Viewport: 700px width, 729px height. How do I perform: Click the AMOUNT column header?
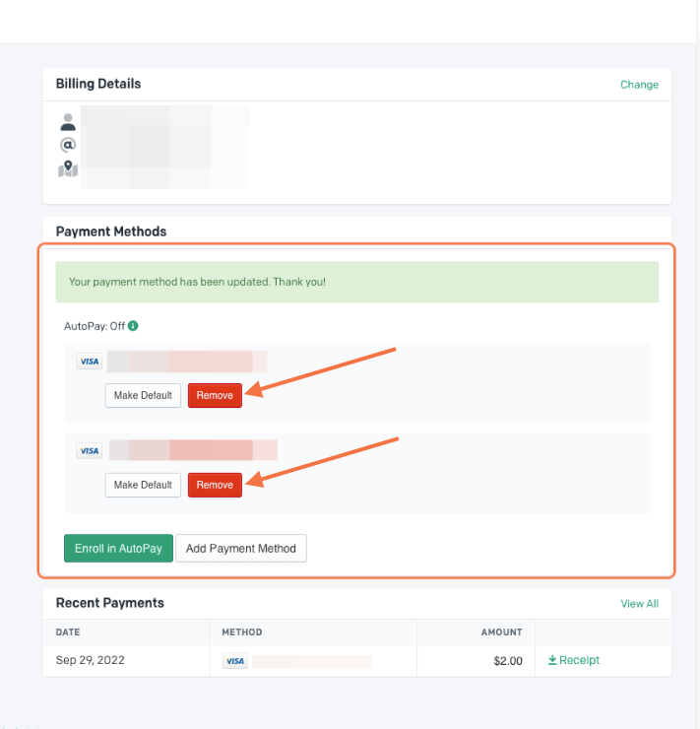coord(502,632)
